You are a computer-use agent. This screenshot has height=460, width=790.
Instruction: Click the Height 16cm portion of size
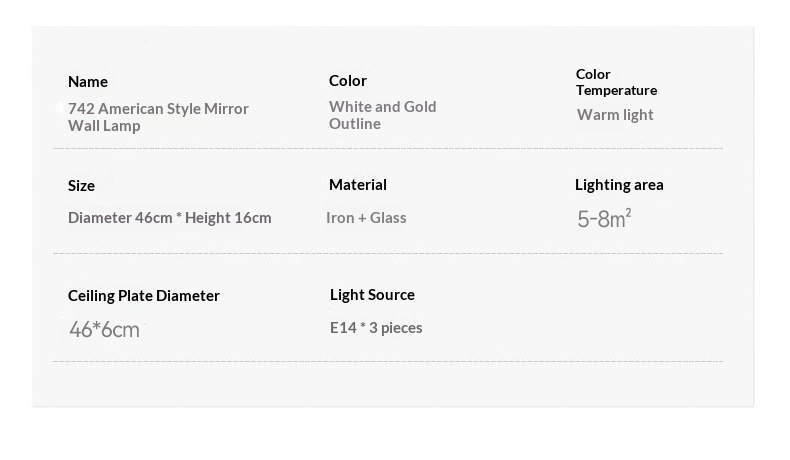[229, 217]
